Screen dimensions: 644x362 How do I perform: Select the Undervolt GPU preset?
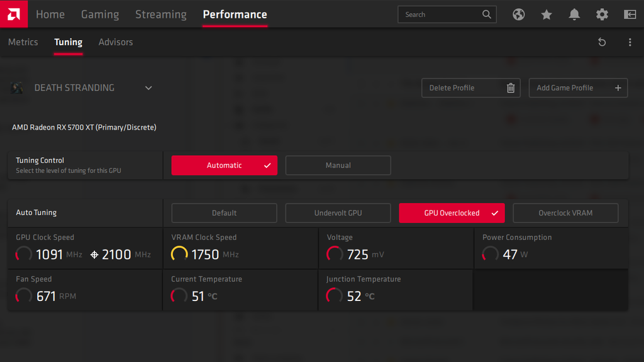click(x=338, y=213)
